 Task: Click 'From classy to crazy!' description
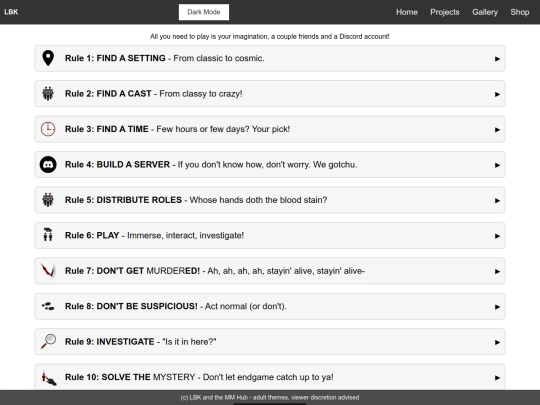tap(201, 94)
